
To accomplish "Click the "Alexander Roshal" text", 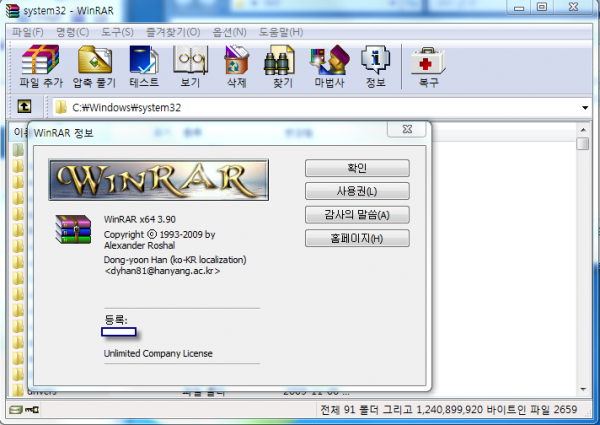I will tap(140, 246).
